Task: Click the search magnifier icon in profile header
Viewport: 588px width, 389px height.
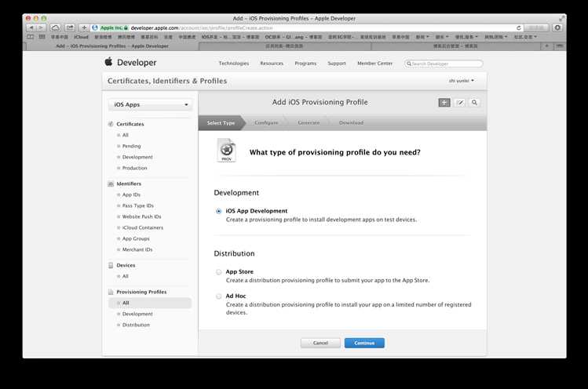Action: point(474,102)
